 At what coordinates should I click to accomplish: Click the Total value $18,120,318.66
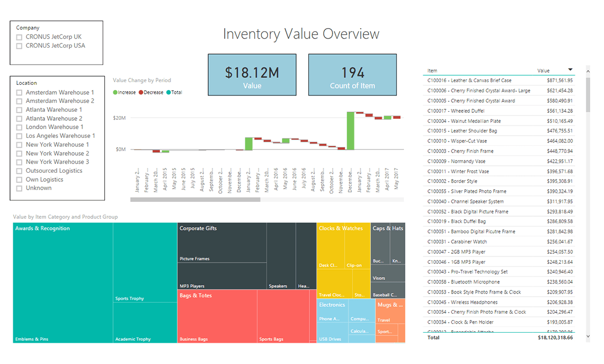[x=555, y=338]
